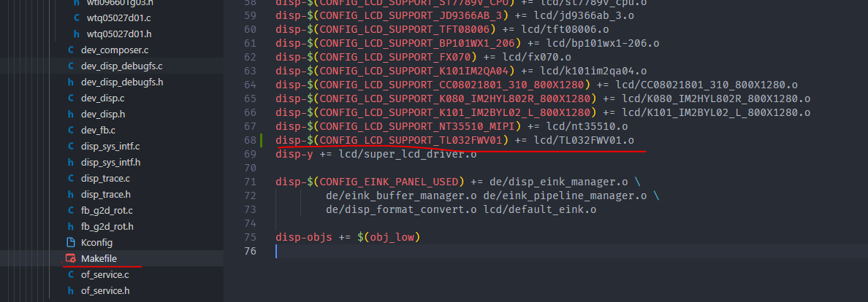The height and width of the screenshot is (302, 868).
Task: Open dev_disp_debugfs.c from the file tree
Action: pos(121,66)
